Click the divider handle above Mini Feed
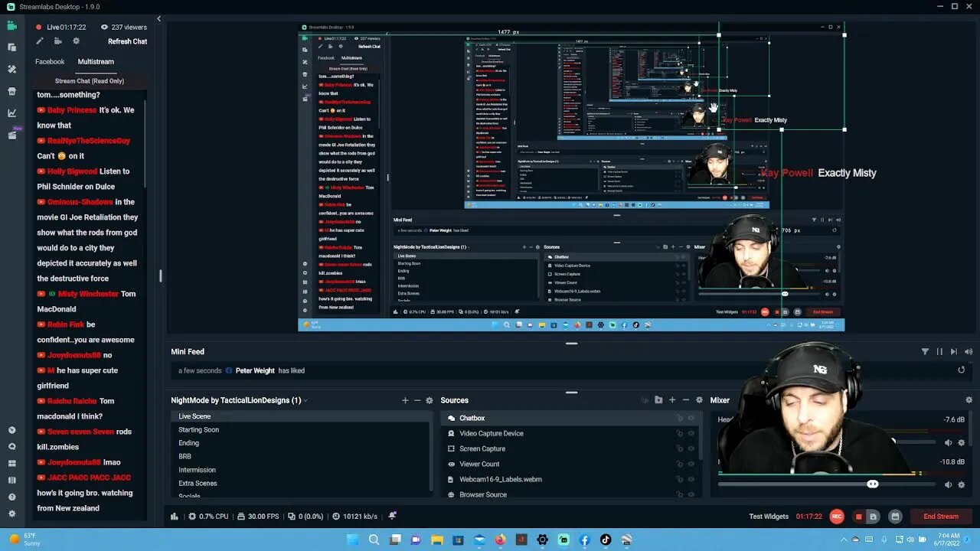Image resolution: width=980 pixels, height=551 pixels. (571, 344)
